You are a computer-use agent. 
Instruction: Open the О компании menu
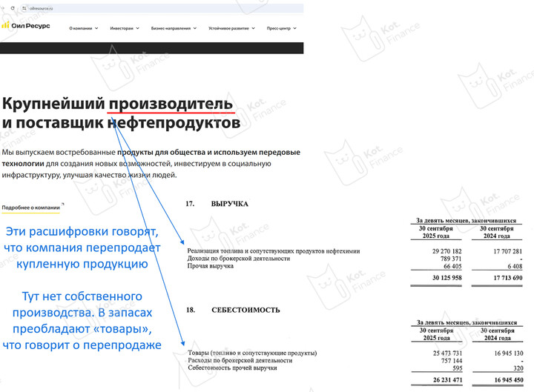click(81, 29)
